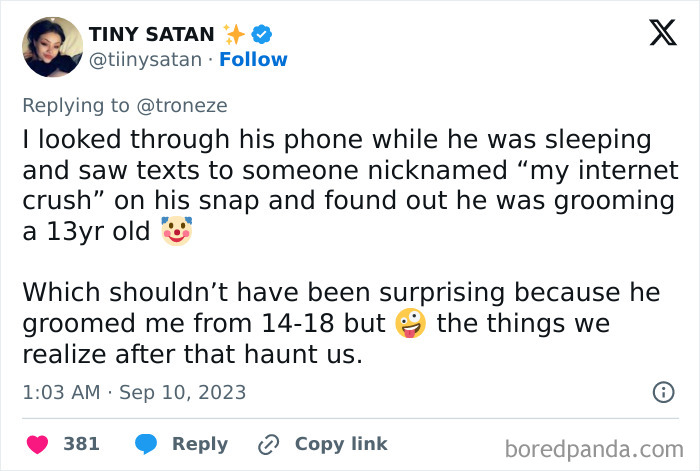700x471 pixels.
Task: Click the chain link copy icon
Action: tap(269, 444)
